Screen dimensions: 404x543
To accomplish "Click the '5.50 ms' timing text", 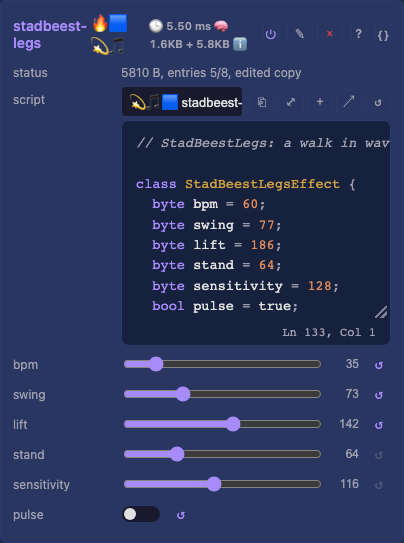I will pos(189,26).
